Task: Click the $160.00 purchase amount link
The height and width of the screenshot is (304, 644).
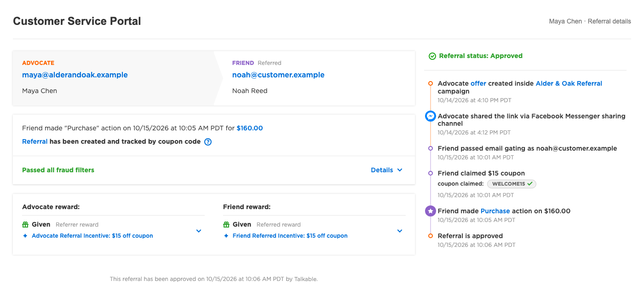Action: click(x=250, y=128)
